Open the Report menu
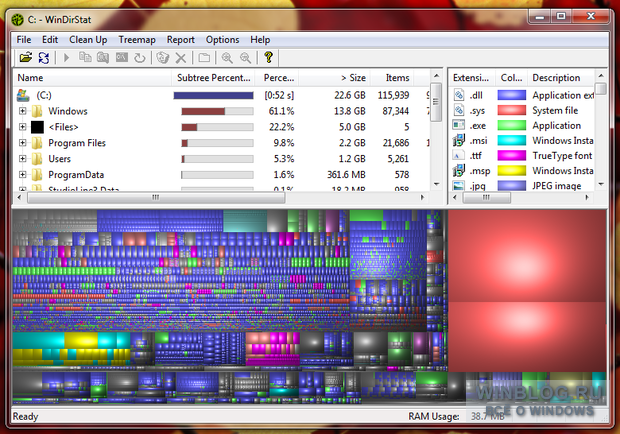Image resolution: width=620 pixels, height=434 pixels. [181, 40]
